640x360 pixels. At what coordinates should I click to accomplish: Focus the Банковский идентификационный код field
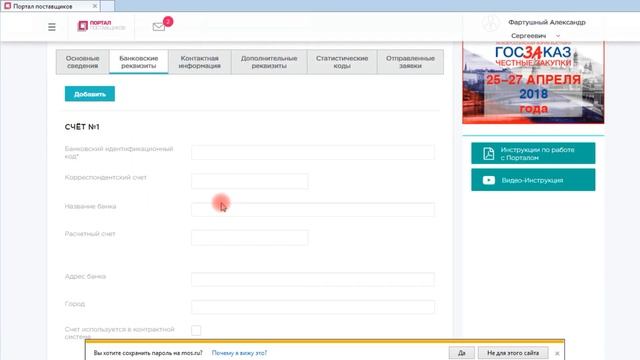[313, 152]
